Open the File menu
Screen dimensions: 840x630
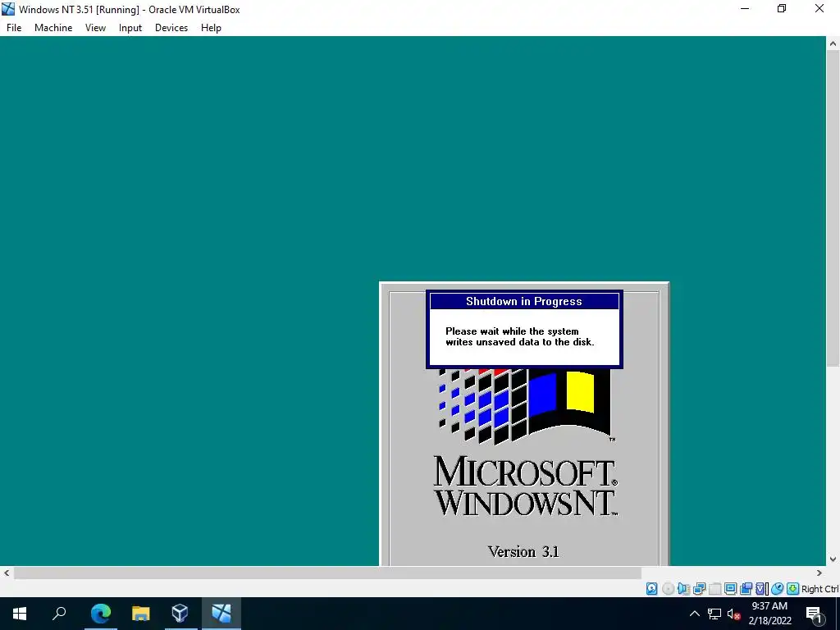[14, 28]
